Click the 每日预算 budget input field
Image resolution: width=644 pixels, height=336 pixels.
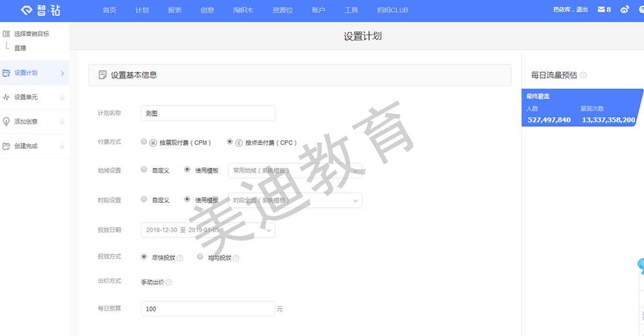pos(207,309)
